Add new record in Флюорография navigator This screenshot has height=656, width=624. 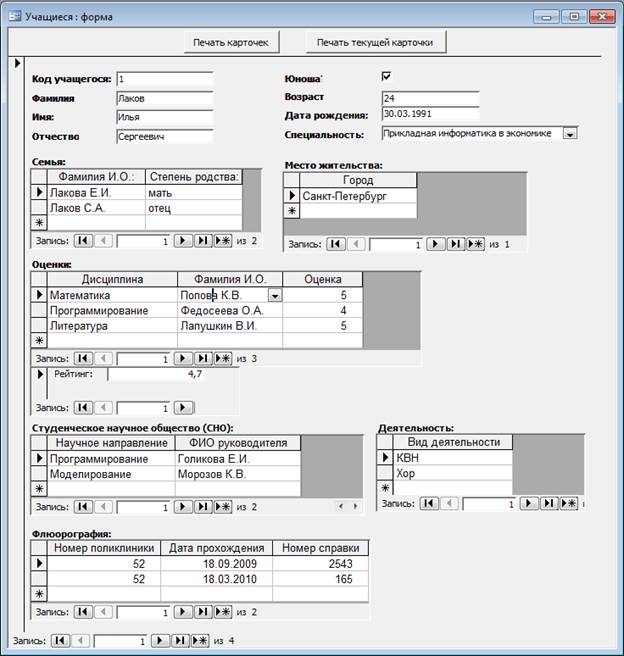(x=223, y=612)
